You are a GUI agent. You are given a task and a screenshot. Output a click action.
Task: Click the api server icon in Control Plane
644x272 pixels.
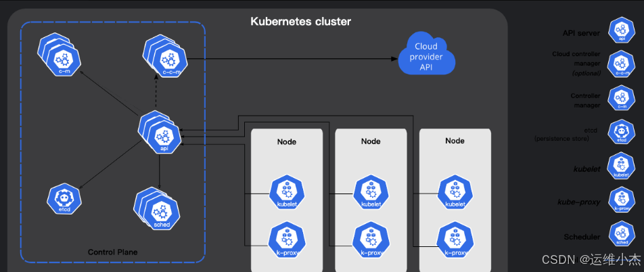(x=160, y=133)
